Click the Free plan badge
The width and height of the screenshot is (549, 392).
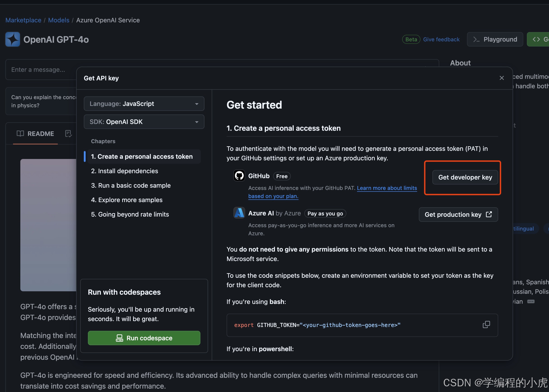point(282,176)
